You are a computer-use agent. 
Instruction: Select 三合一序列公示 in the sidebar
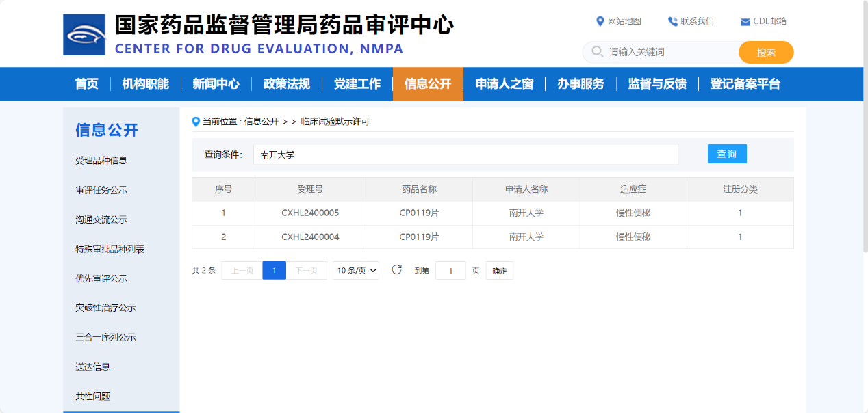[x=105, y=337]
